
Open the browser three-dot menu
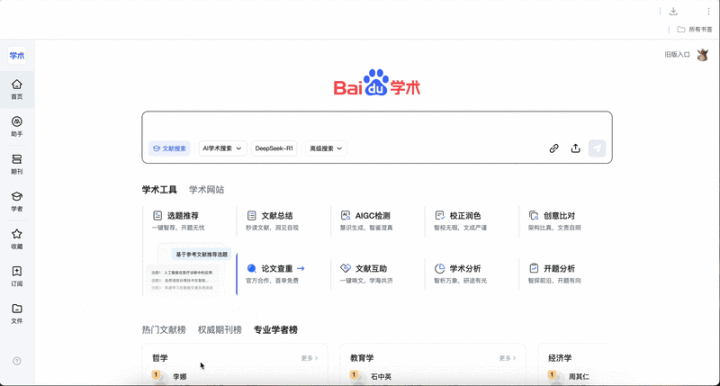(708, 11)
